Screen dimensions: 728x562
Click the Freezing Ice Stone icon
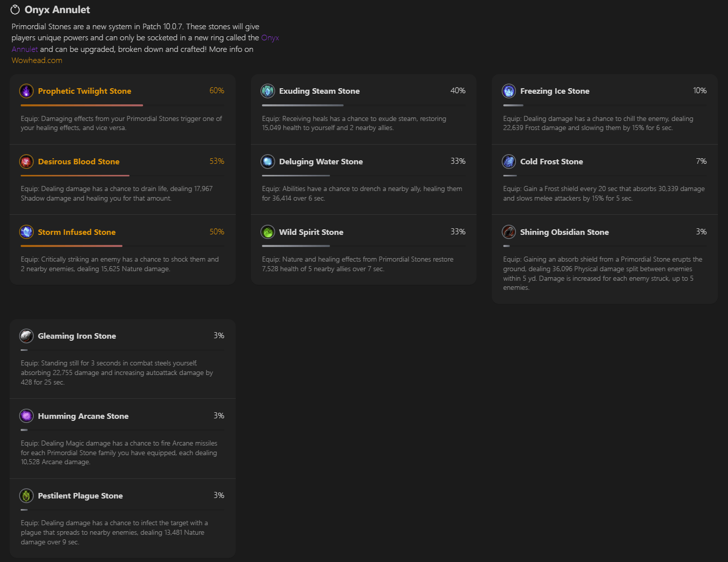pyautogui.click(x=509, y=91)
